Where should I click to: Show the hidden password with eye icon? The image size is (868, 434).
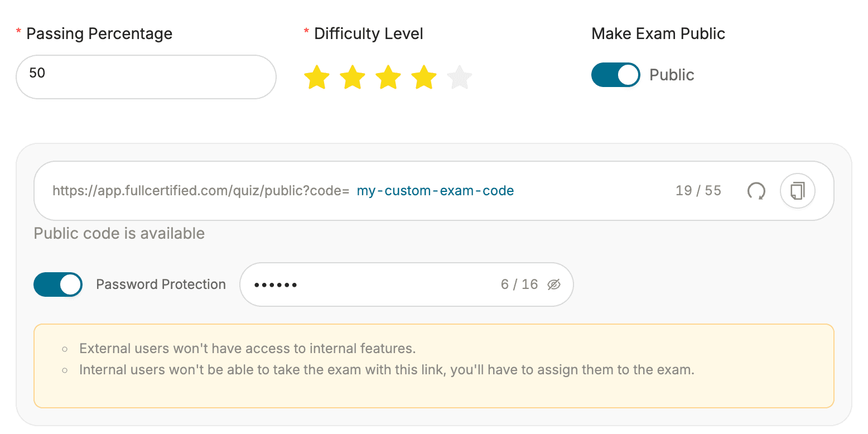(x=553, y=285)
